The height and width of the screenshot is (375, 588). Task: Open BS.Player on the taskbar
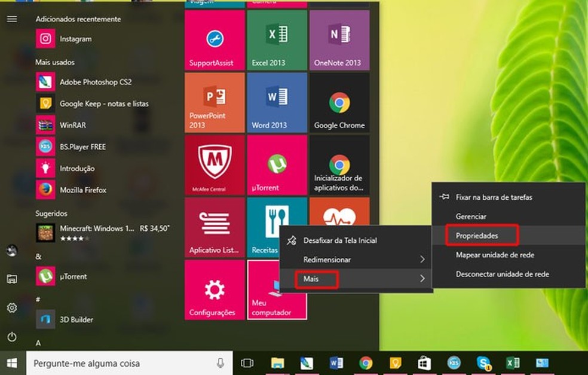click(454, 363)
